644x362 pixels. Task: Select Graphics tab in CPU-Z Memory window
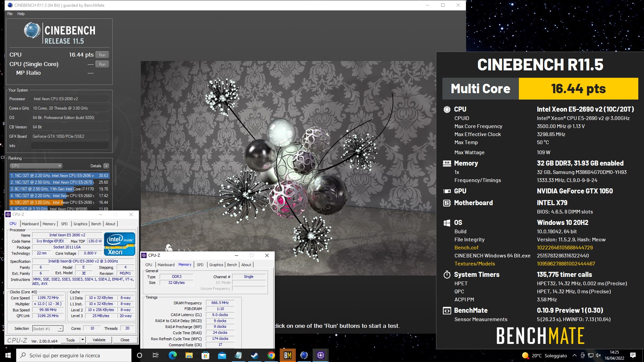(216, 265)
